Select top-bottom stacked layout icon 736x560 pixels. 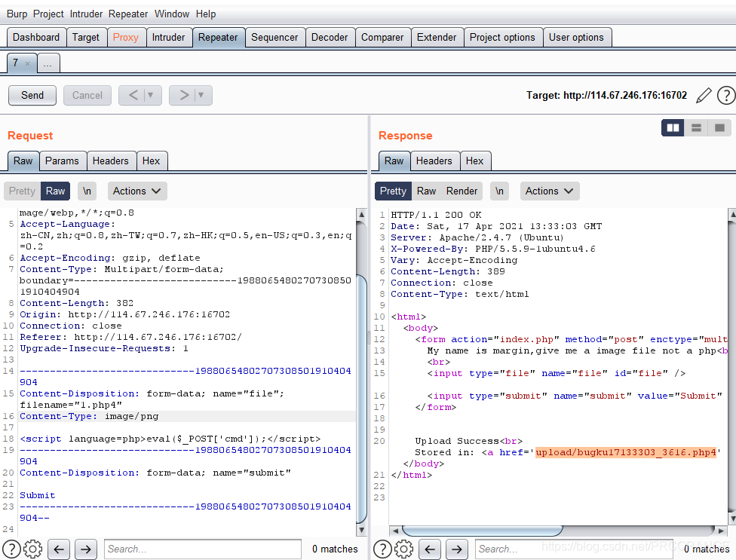coord(696,127)
